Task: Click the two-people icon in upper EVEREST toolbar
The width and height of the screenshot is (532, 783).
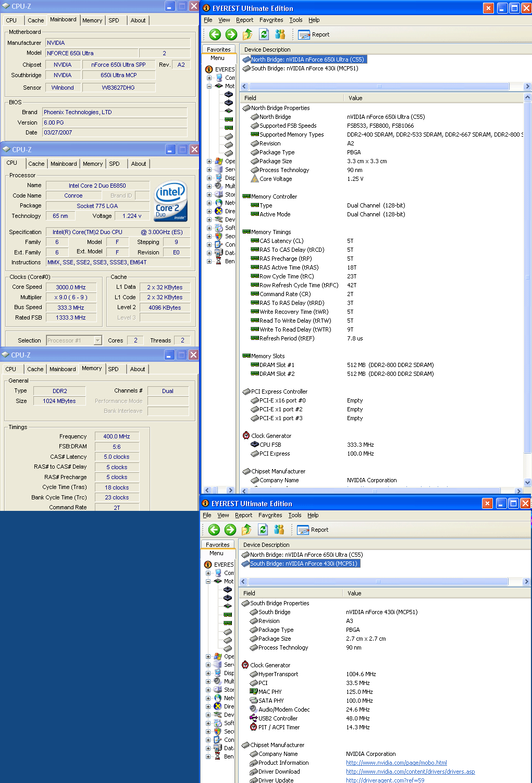Action: click(x=280, y=34)
